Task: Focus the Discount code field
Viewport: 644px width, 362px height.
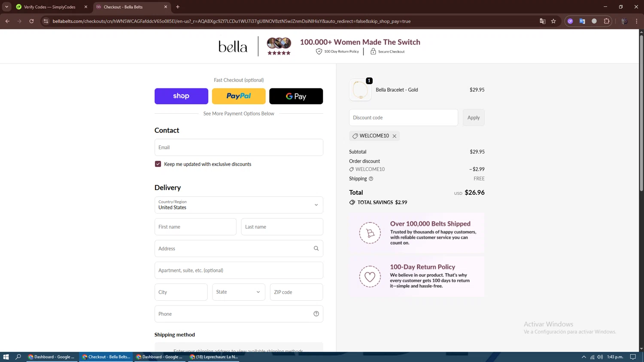Action: 404,118
